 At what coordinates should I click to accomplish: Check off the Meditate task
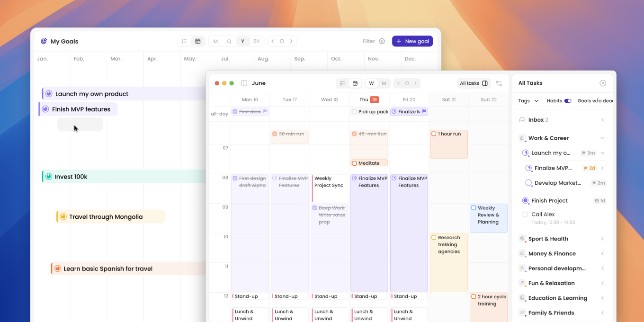354,163
